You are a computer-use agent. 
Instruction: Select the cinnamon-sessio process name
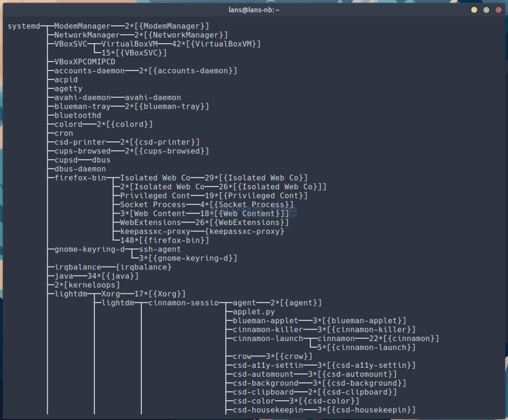[x=183, y=303]
